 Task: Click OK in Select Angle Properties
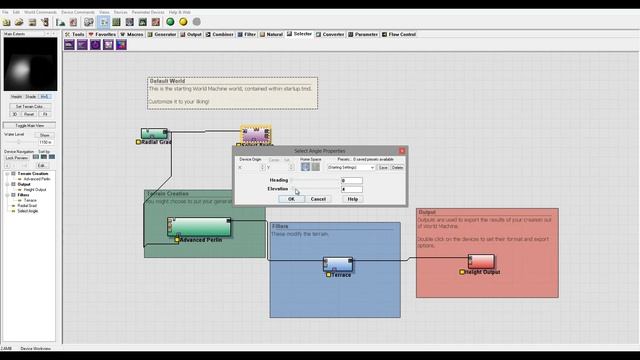pos(291,199)
